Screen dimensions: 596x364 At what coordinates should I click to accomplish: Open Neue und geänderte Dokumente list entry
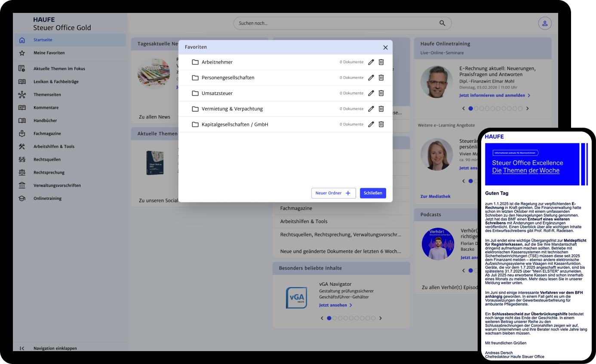(x=341, y=251)
